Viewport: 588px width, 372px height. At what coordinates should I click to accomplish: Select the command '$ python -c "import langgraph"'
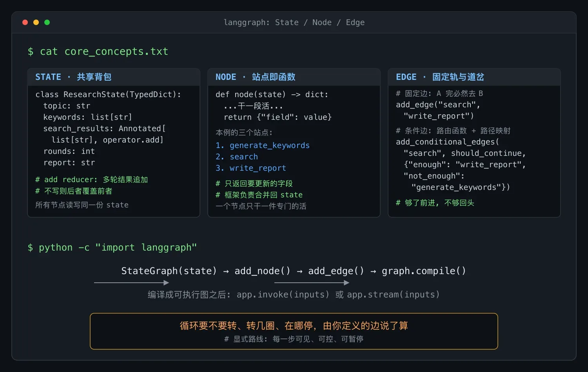click(x=112, y=247)
